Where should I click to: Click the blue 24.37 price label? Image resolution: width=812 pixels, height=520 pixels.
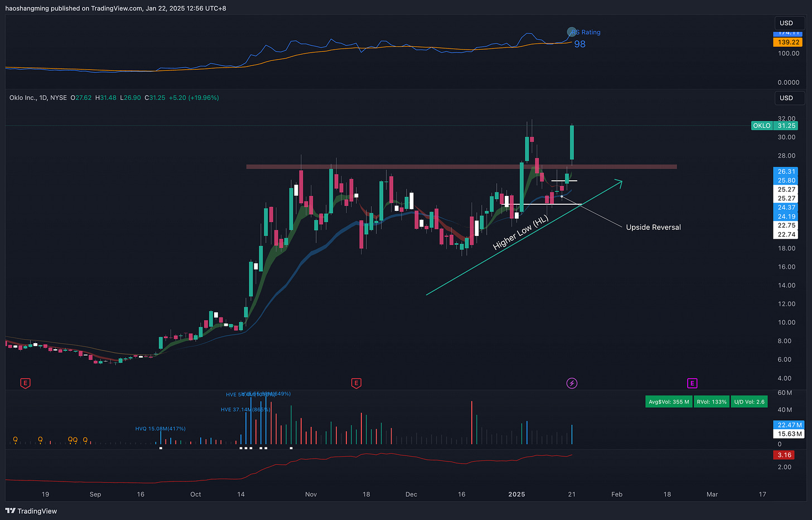(786, 207)
